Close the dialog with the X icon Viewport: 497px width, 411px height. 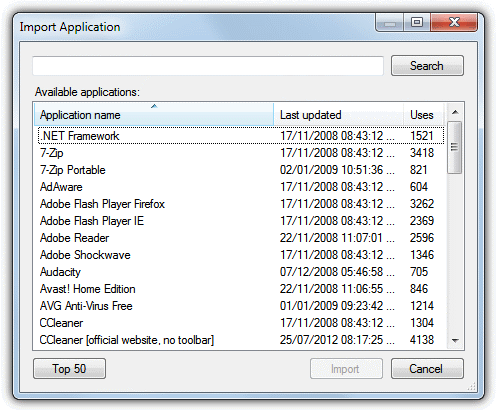(x=454, y=23)
